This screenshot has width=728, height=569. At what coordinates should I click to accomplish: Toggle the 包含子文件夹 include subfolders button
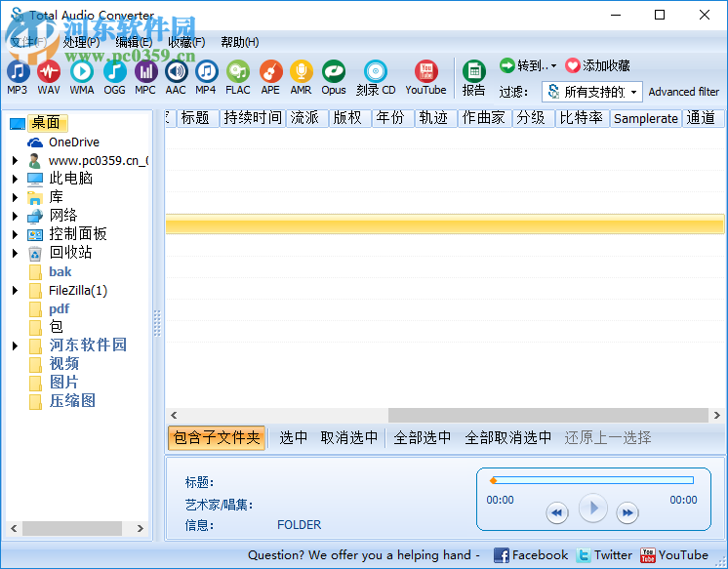pos(217,437)
